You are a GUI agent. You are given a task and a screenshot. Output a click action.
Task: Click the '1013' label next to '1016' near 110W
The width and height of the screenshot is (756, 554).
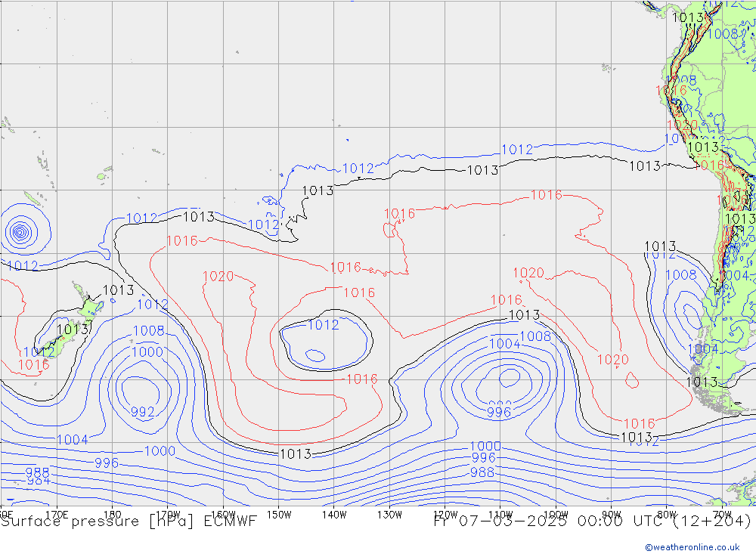[524, 315]
